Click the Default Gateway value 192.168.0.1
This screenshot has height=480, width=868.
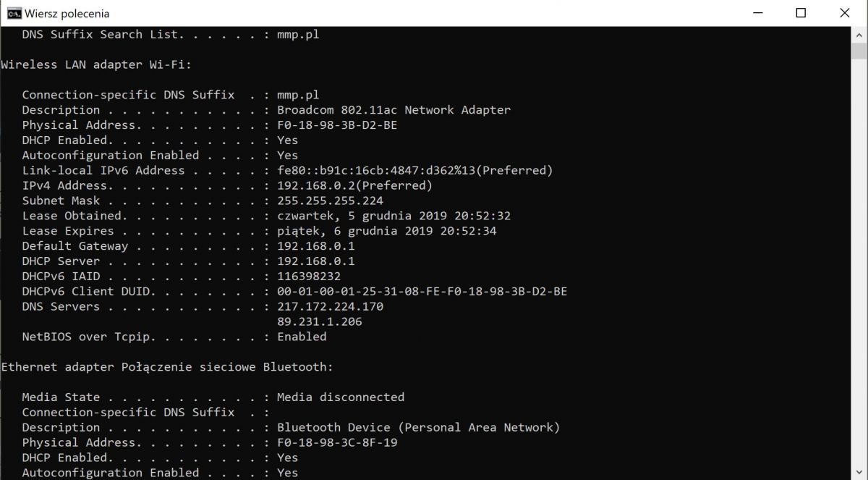[x=315, y=246]
